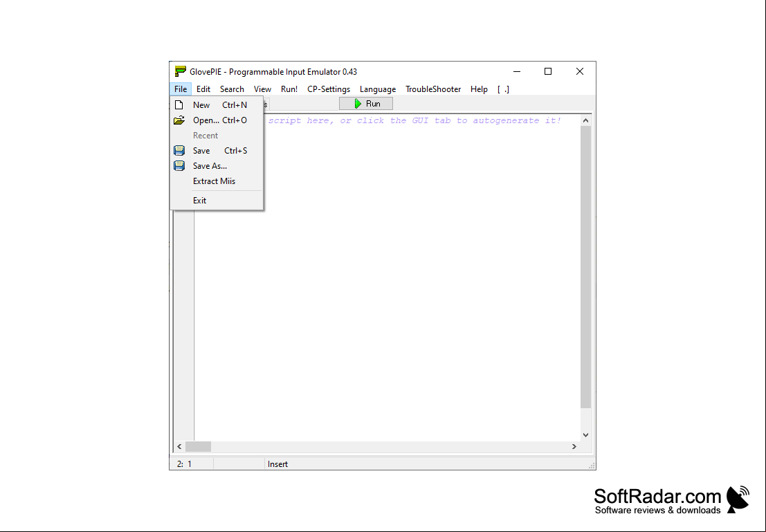The height and width of the screenshot is (532, 766).
Task: Click the vertical scrollbar up arrow
Action: [585, 120]
